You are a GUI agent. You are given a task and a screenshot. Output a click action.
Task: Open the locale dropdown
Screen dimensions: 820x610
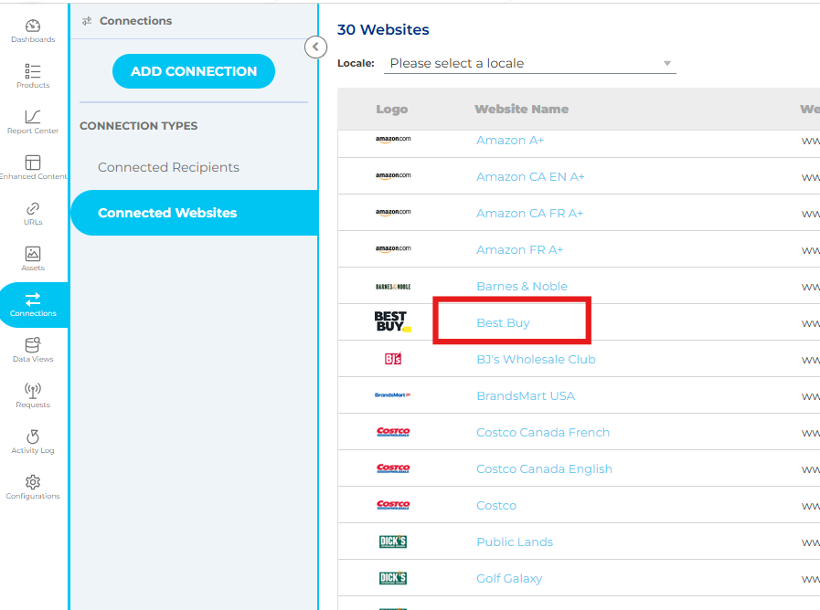pyautogui.click(x=530, y=63)
